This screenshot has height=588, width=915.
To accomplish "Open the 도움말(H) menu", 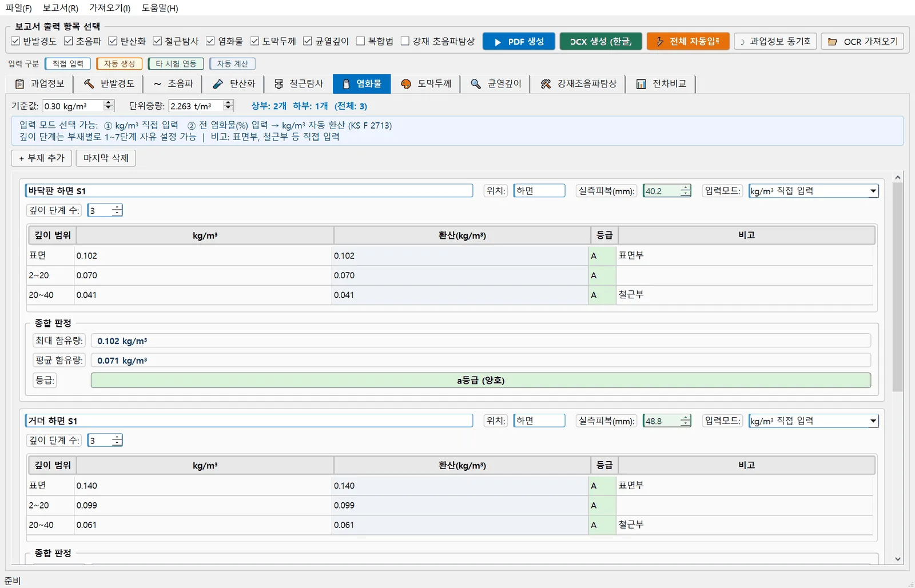I will [160, 8].
